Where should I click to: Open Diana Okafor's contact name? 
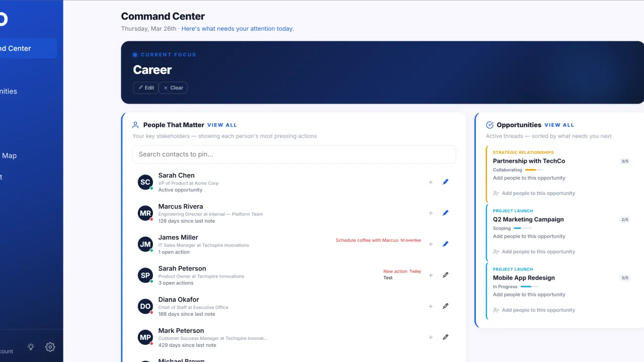pyautogui.click(x=179, y=300)
